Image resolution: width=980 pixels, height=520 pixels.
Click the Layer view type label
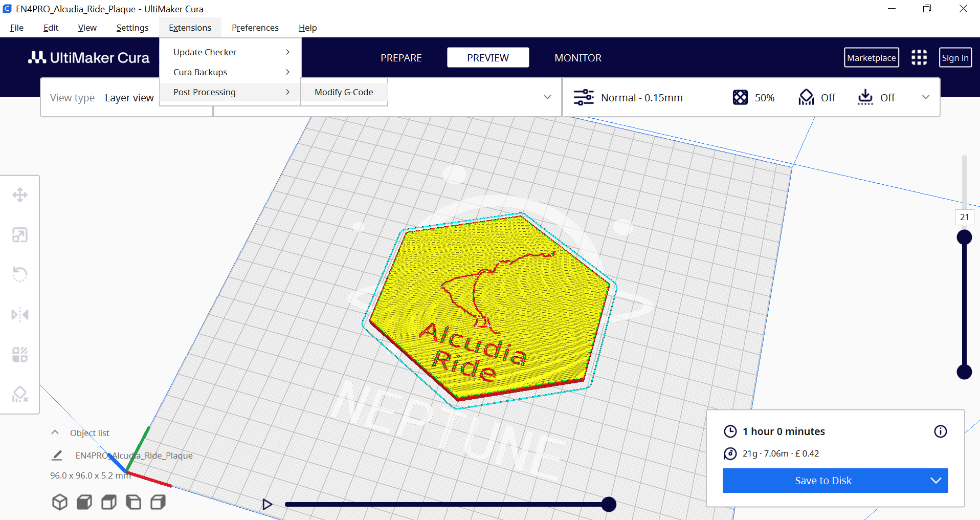coord(129,98)
